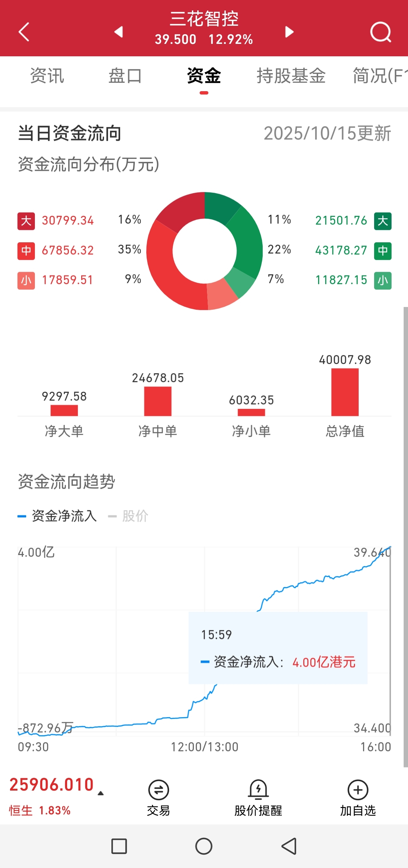Screen dimensions: 408x868
Task: Tap the back arrow in header
Action: [x=23, y=32]
